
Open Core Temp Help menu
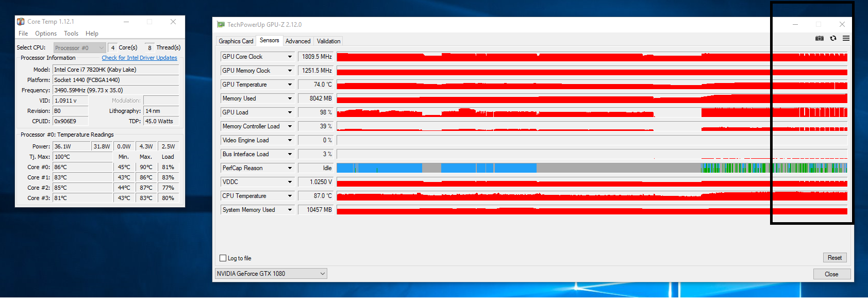coord(92,34)
